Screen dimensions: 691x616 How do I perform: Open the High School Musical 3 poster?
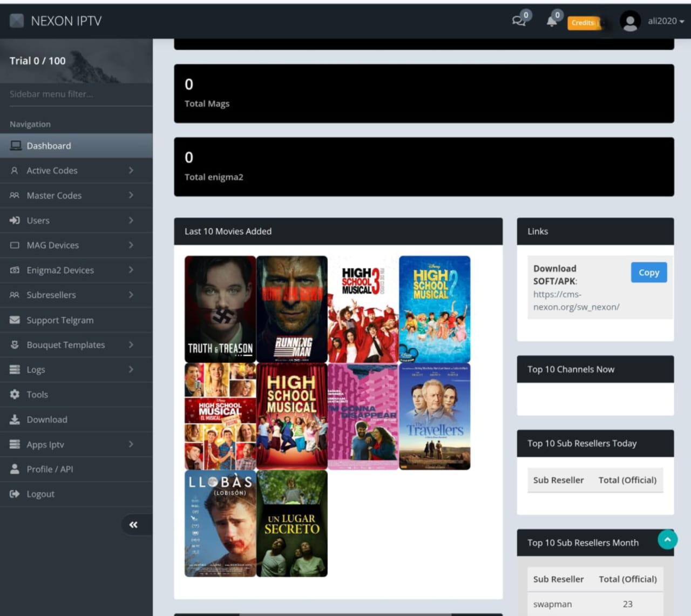363,309
